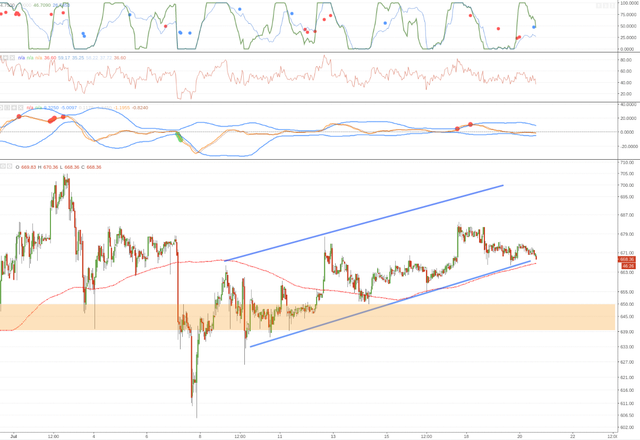The image size is (640, 440).
Task: Click the -1.1955 value in the oscillator legend
Action: pos(122,108)
